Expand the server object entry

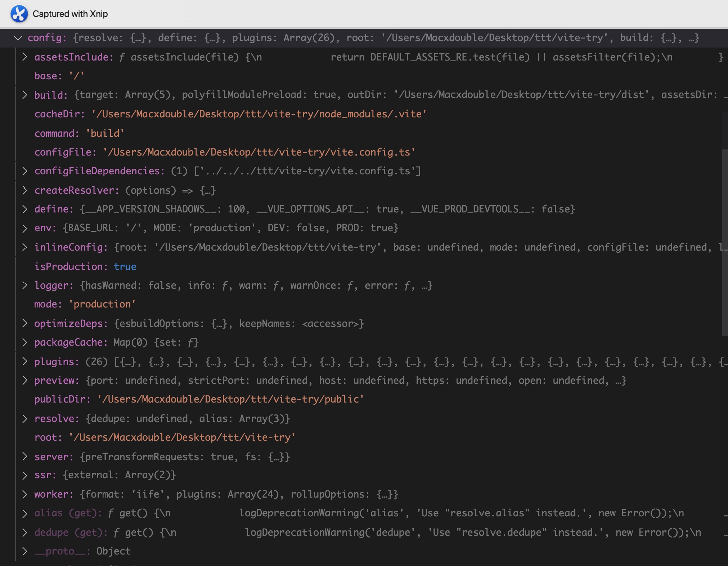click(x=24, y=457)
